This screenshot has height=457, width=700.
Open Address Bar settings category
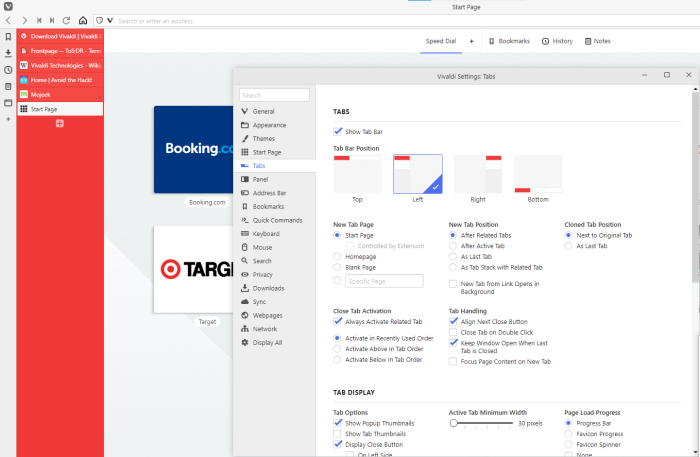[269, 193]
